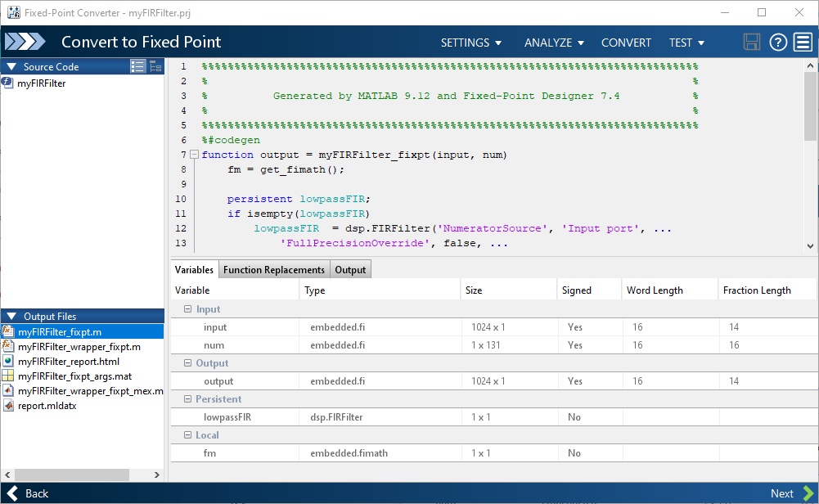
Task: Switch Source Code panel to list view
Action: 137,67
